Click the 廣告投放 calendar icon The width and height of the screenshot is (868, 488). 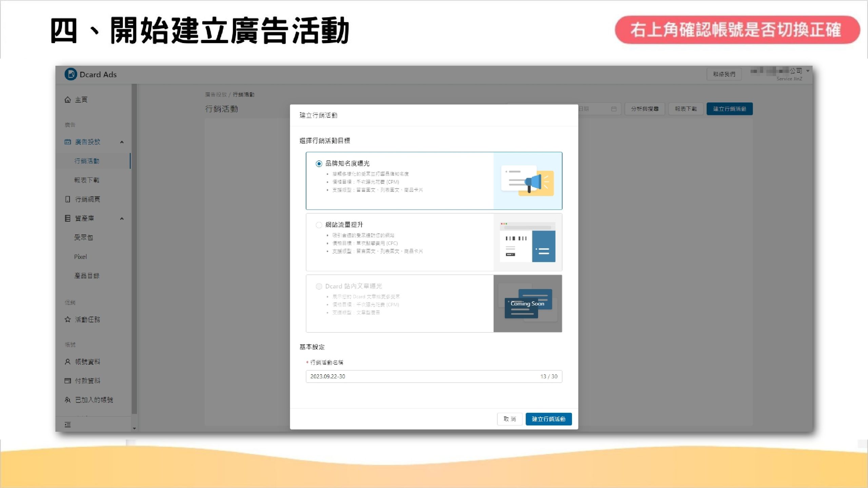coord(67,142)
